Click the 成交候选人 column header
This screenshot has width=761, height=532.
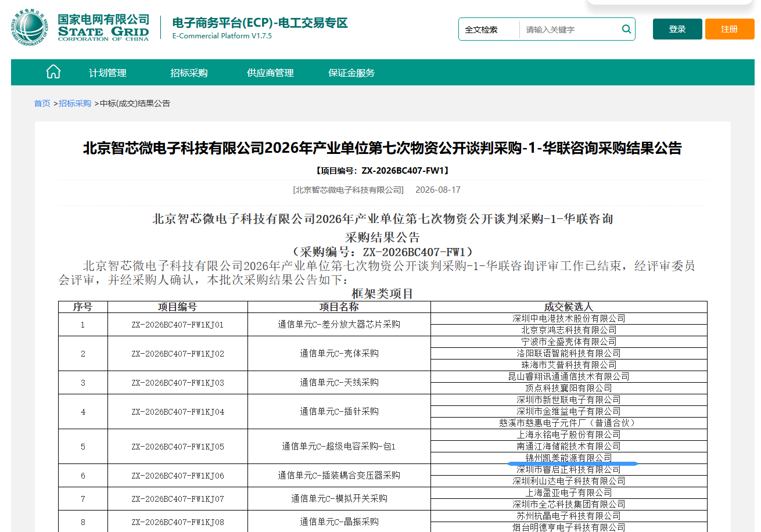click(x=569, y=307)
